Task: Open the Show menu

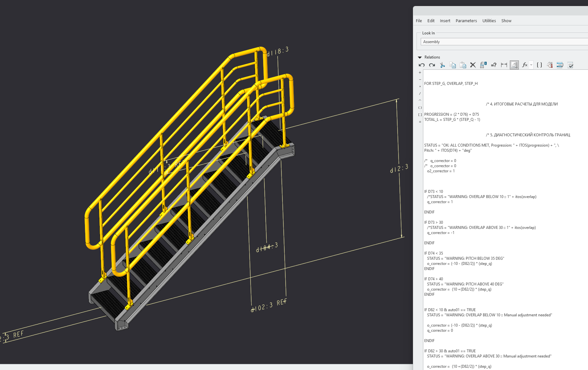Action: (506, 21)
